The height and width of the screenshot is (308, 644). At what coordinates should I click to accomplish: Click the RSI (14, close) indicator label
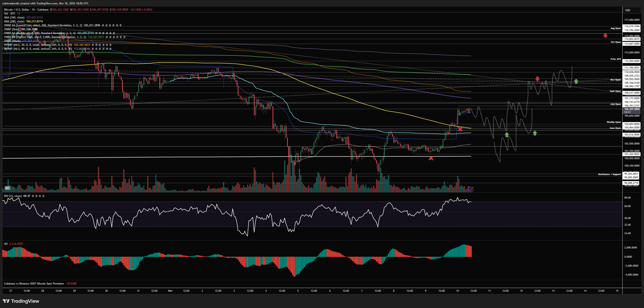pos(13,196)
